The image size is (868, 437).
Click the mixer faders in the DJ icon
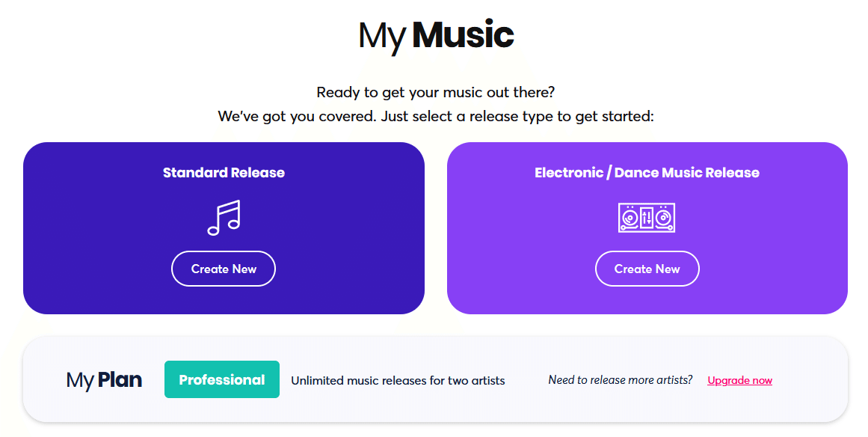(647, 218)
